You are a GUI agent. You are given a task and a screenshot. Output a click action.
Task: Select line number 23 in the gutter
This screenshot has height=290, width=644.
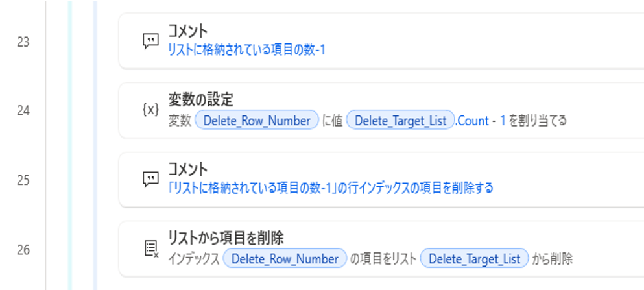[x=23, y=42]
